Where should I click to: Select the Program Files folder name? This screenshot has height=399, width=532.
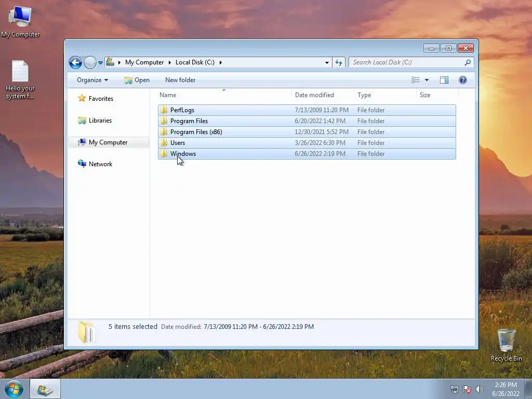(x=189, y=121)
